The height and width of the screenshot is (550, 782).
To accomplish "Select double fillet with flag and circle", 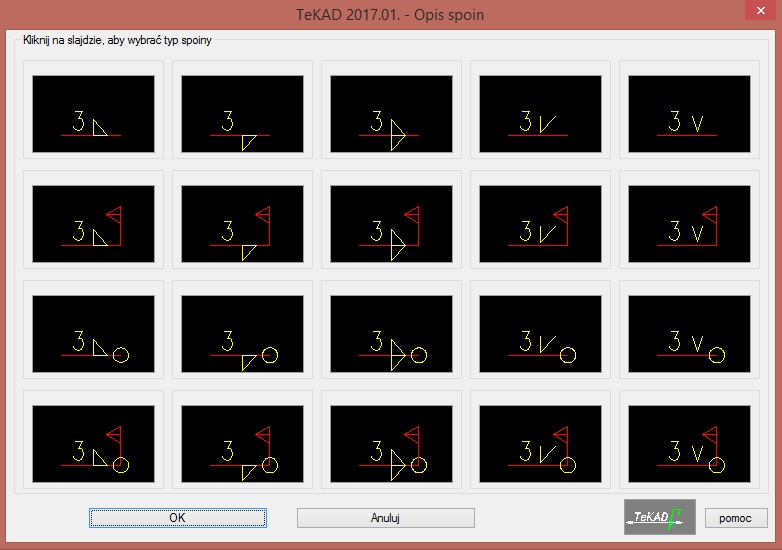I will [391, 444].
